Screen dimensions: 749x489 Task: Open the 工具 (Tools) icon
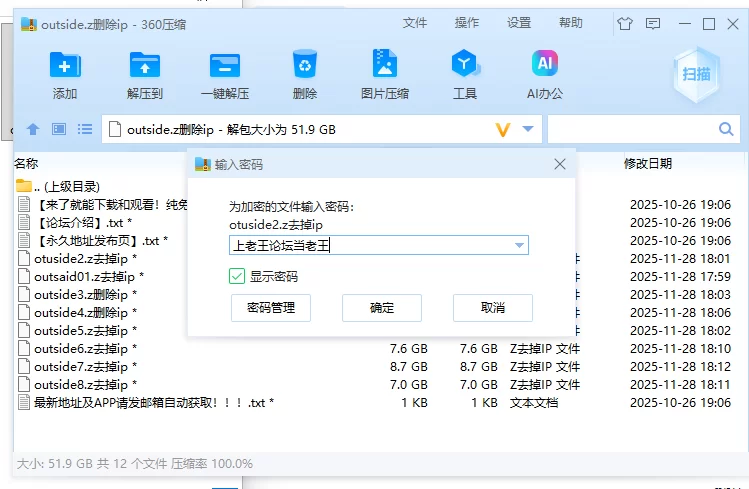click(x=465, y=66)
